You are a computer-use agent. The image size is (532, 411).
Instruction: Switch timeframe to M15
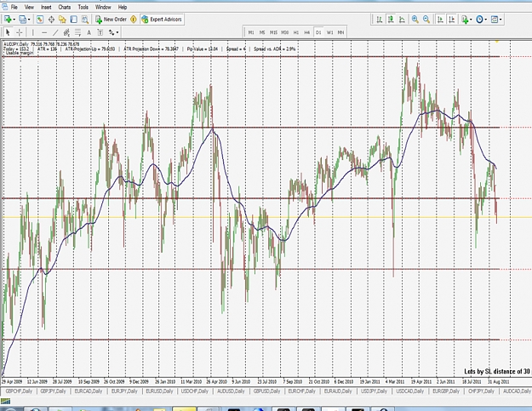273,32
